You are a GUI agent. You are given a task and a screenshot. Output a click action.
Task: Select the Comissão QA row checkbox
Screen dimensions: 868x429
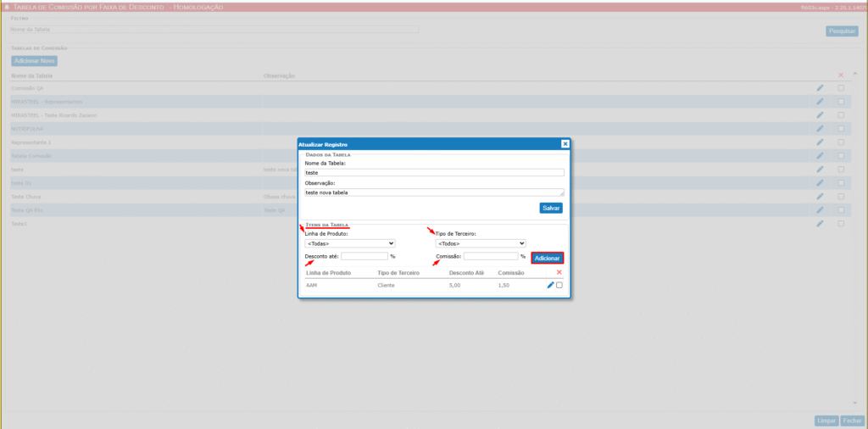pos(841,88)
